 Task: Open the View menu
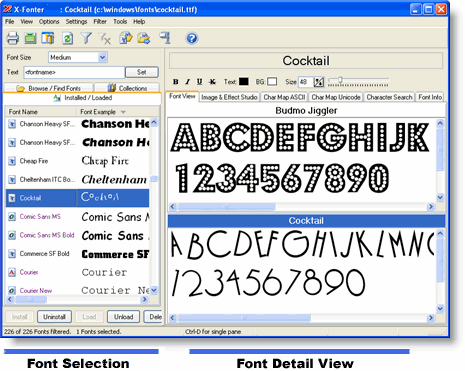coord(26,22)
